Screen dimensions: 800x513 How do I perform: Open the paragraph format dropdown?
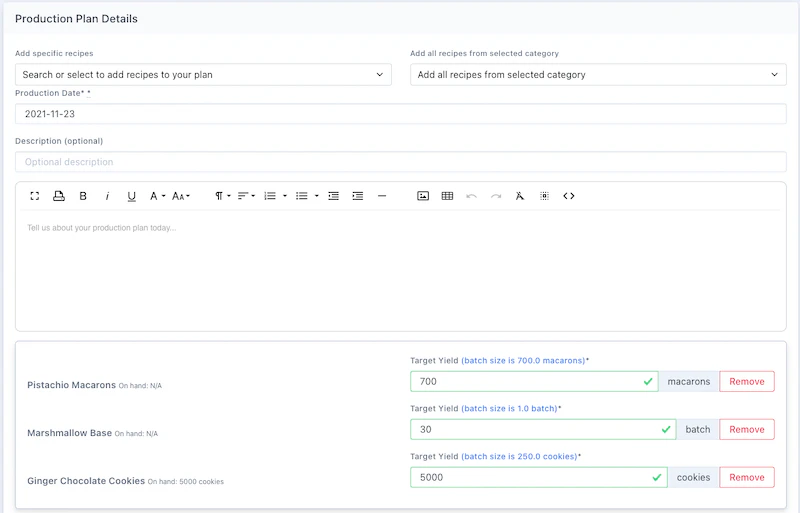[x=223, y=196]
